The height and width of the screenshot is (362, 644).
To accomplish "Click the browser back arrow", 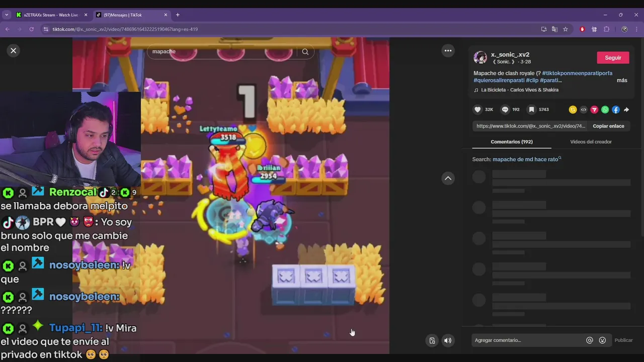I will tap(8, 29).
